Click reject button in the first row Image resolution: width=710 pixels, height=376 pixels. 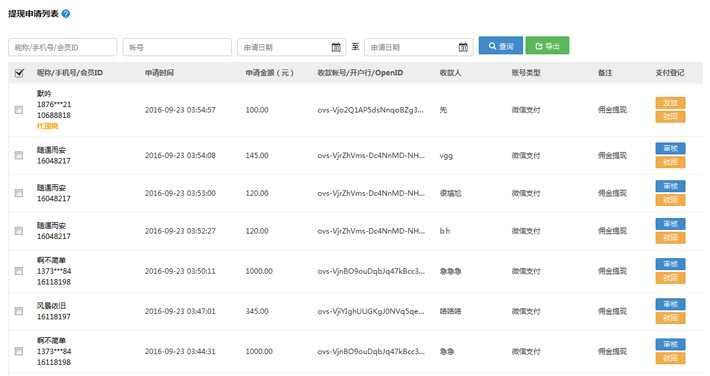(x=670, y=117)
